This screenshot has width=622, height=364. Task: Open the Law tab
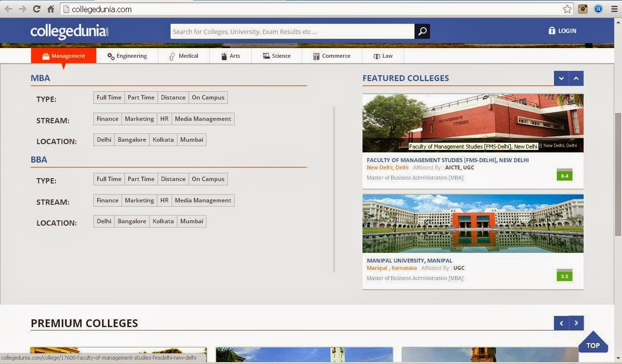click(383, 56)
